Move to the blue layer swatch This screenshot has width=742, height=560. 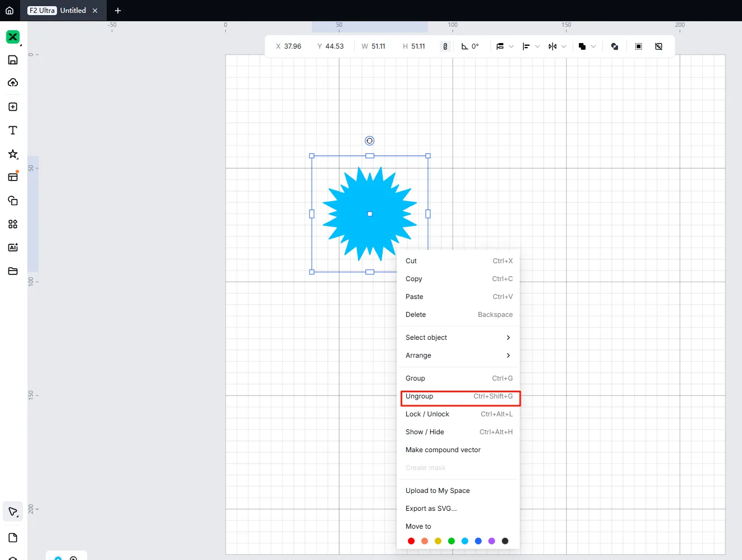tap(478, 541)
